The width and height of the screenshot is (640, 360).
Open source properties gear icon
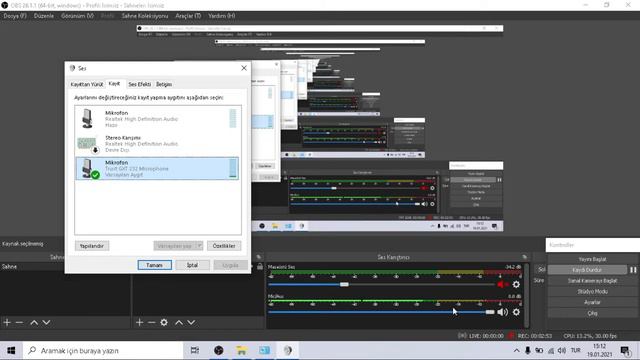coord(164,322)
